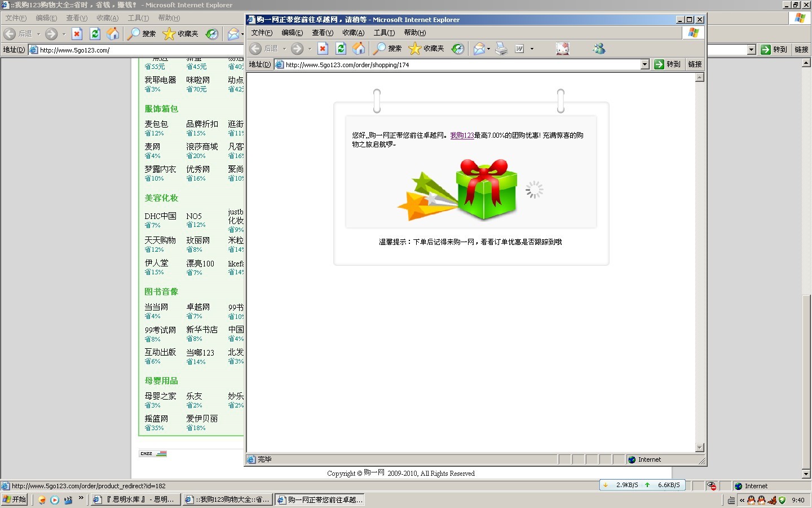Viewport: 812px width, 508px height.
Task: Click the Forward arrow in the front window
Action: (x=297, y=49)
